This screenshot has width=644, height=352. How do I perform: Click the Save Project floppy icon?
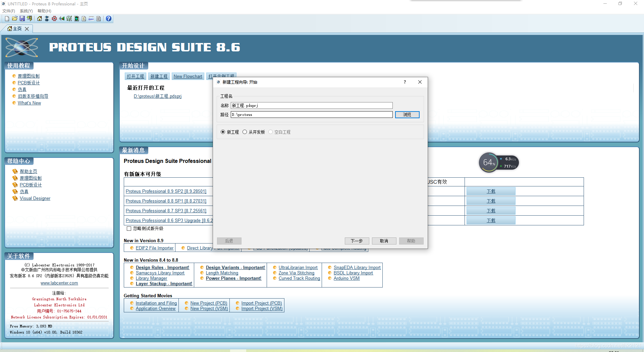(22, 18)
